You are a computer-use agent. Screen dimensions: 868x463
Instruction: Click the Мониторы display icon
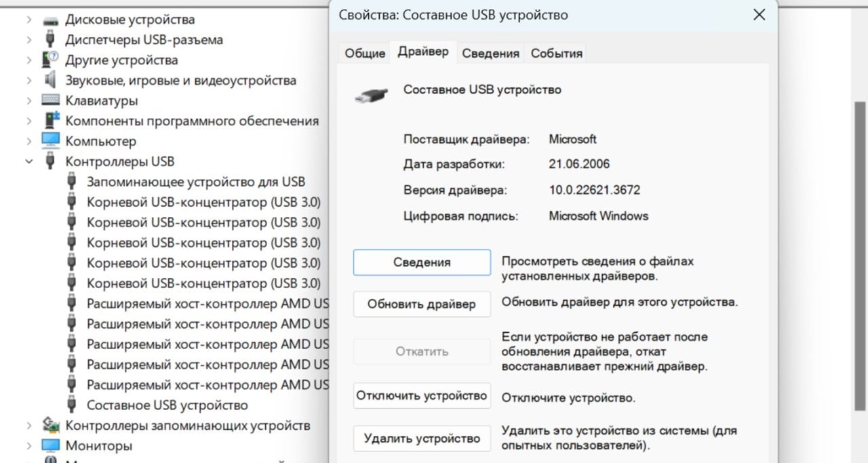50,445
